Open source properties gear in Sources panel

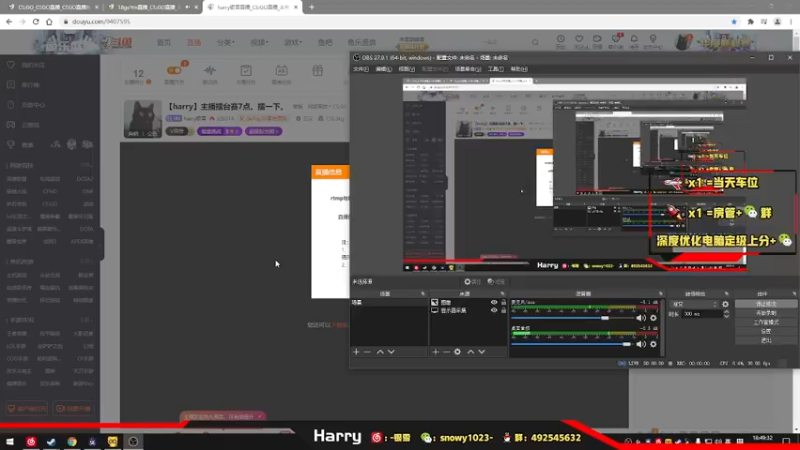tap(458, 352)
